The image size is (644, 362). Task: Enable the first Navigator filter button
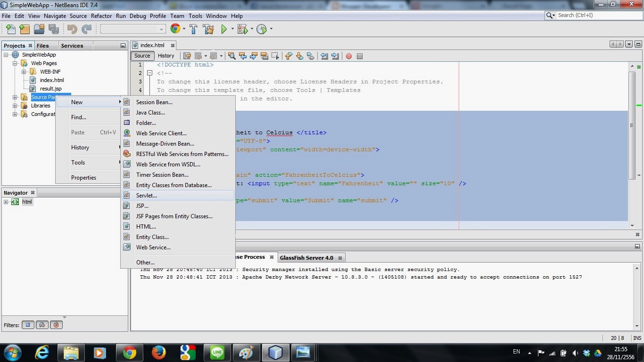pyautogui.click(x=27, y=325)
